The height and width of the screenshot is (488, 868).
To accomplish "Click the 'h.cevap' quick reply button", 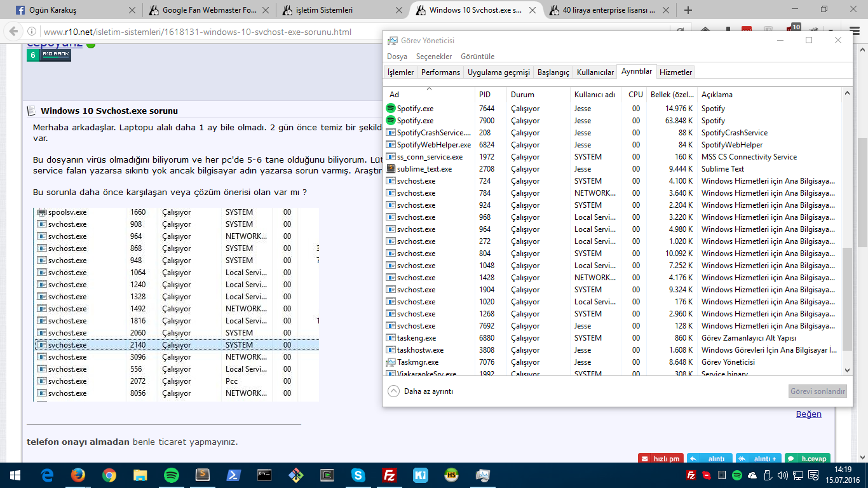I will coord(807,459).
